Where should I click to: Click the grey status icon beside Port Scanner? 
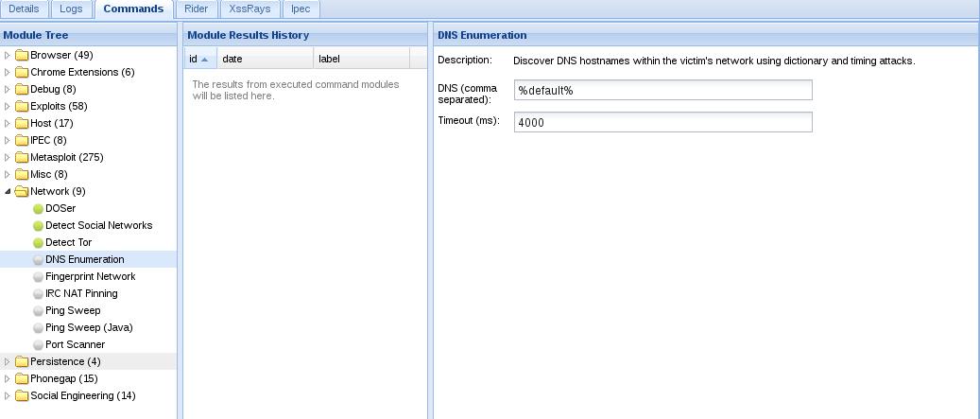(x=38, y=345)
